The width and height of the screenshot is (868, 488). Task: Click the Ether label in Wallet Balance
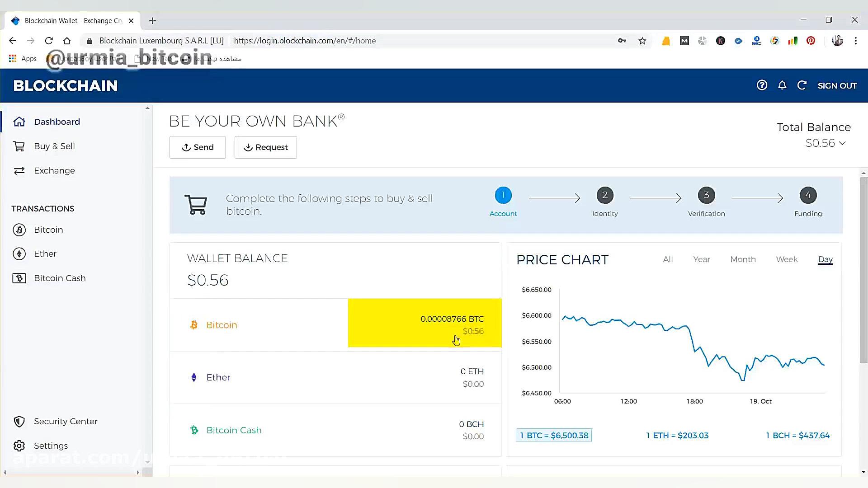click(x=218, y=377)
